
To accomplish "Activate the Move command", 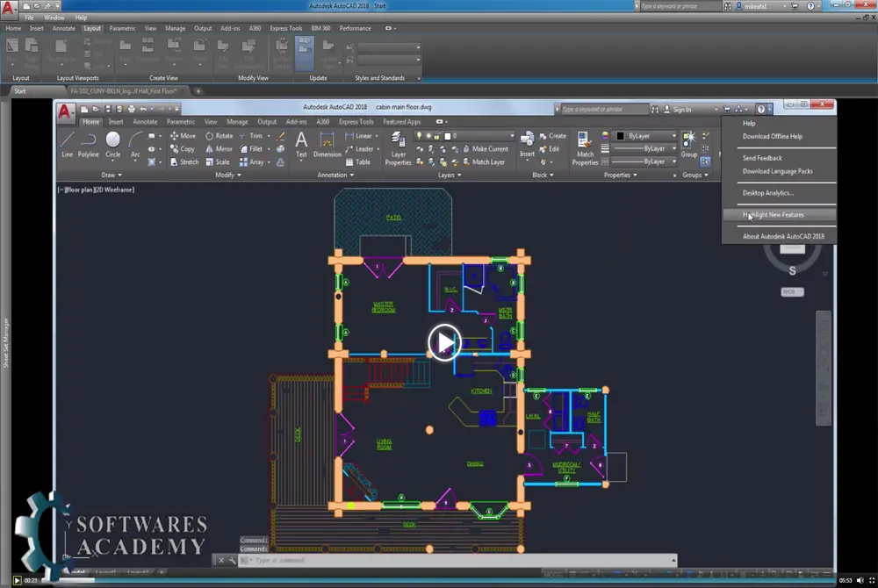I will tap(184, 136).
